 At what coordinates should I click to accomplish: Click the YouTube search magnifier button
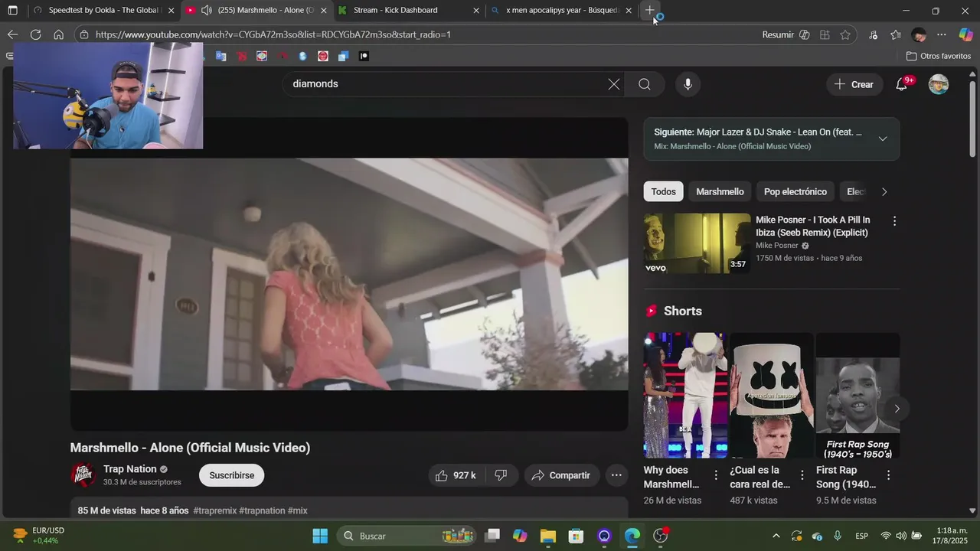645,84
